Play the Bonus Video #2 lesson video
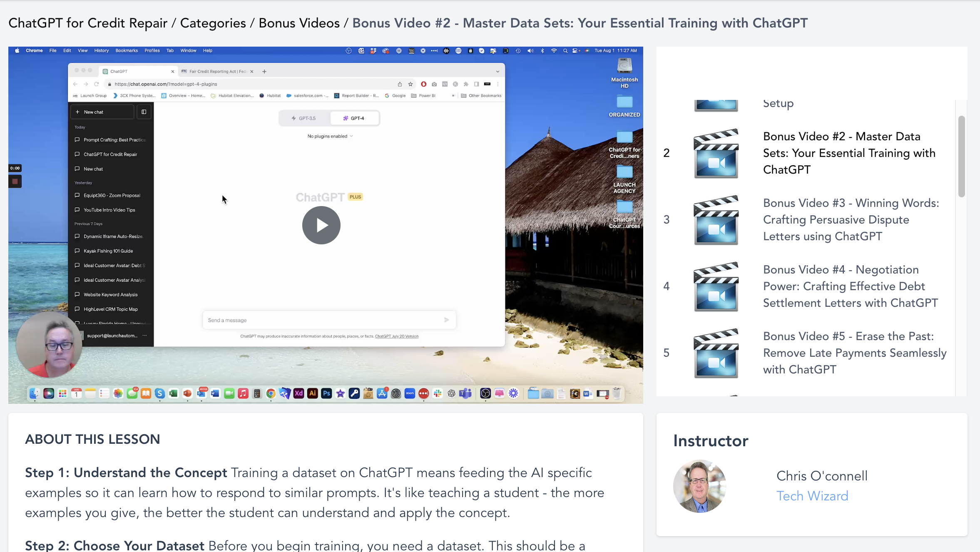Screen dimensions: 980x552 coord(321,225)
